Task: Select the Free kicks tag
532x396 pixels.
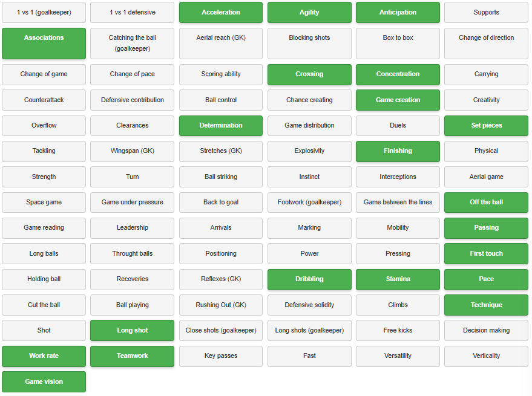Action: click(398, 331)
